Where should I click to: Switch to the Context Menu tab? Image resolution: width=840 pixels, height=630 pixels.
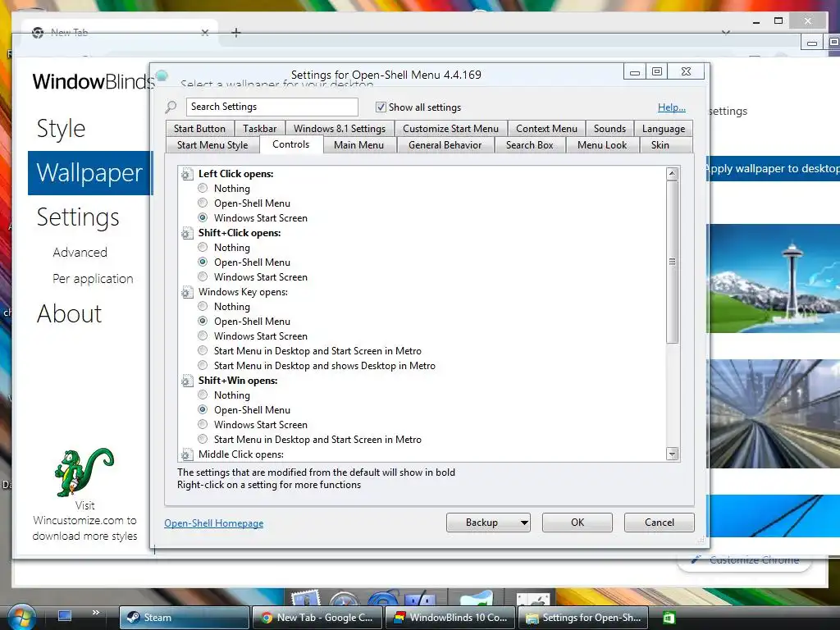546,129
